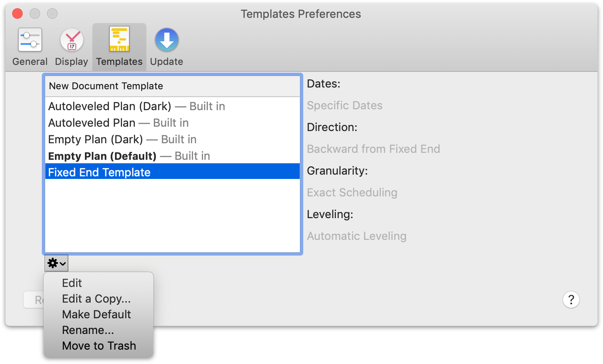This screenshot has height=364, width=603.
Task: Select Empty Plan (Dark) template row
Action: click(173, 139)
